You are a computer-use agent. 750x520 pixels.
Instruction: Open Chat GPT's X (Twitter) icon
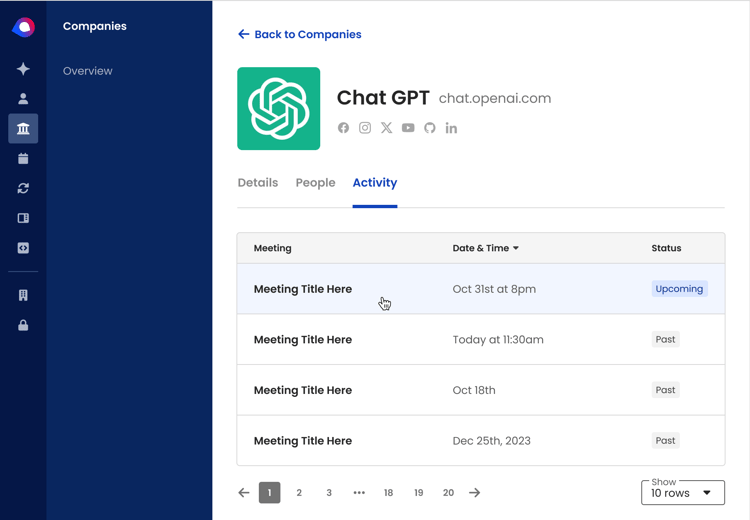pos(386,128)
